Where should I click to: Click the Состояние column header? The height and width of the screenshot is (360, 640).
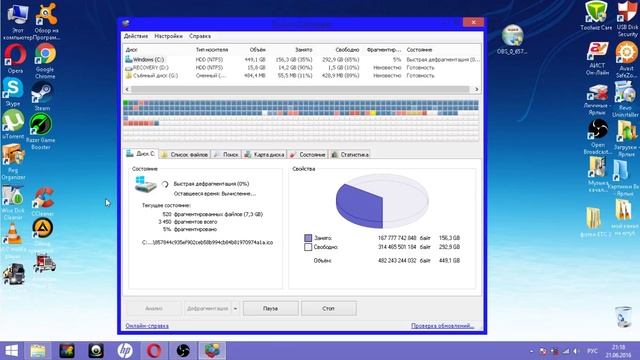(419, 50)
